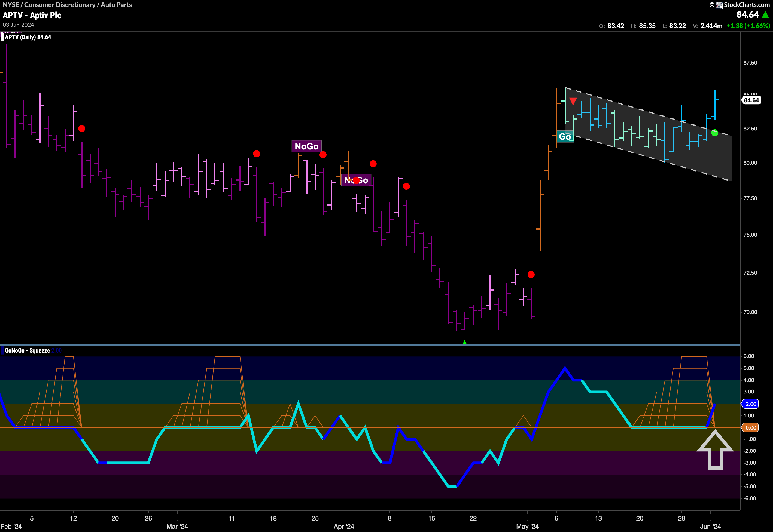Click the large 84.64 last price in header
Screen dimensions: 773x532
pos(747,15)
